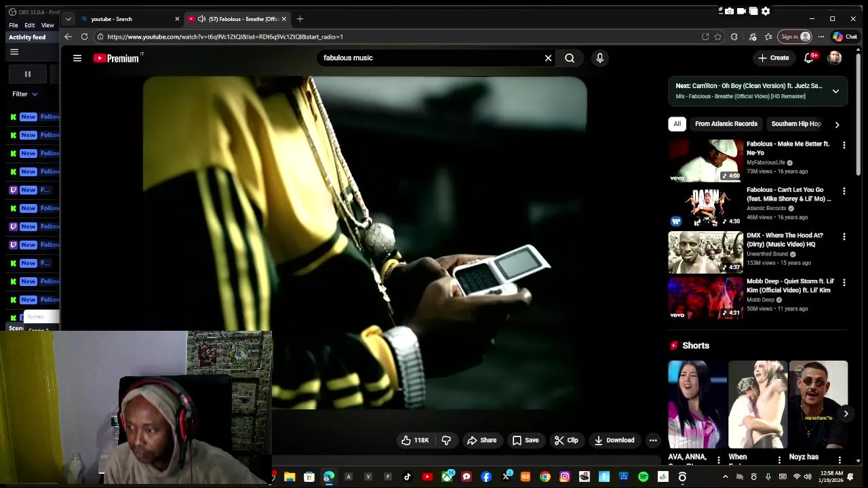
Task: Open OBS Edit menu
Action: [30, 25]
